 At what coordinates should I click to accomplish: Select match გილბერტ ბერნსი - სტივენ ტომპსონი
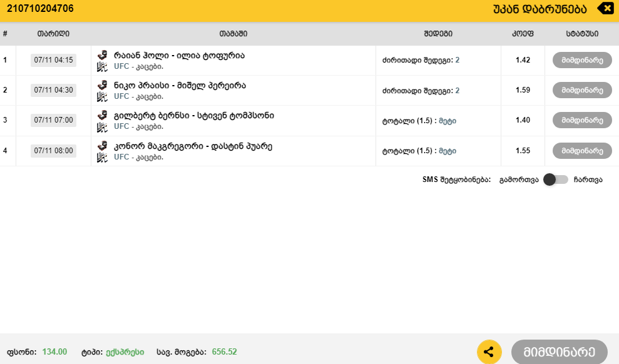point(194,116)
